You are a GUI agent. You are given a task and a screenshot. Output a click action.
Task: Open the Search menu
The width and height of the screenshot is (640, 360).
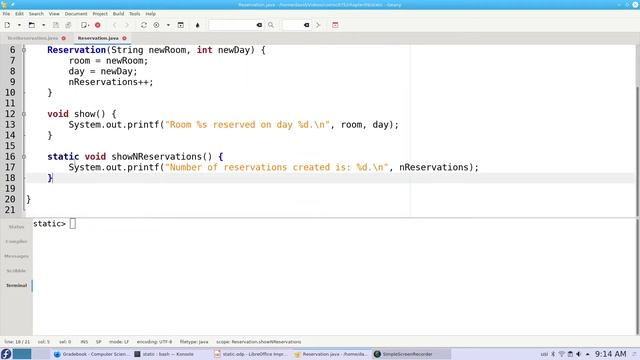[x=36, y=14]
